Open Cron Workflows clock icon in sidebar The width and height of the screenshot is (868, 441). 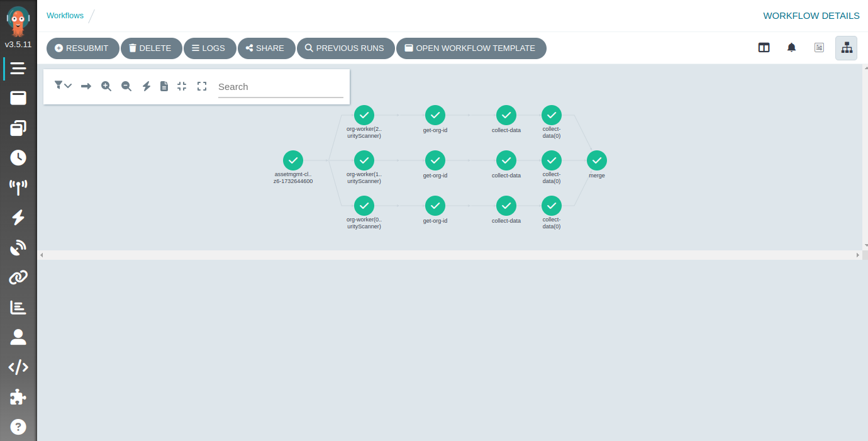(18, 157)
